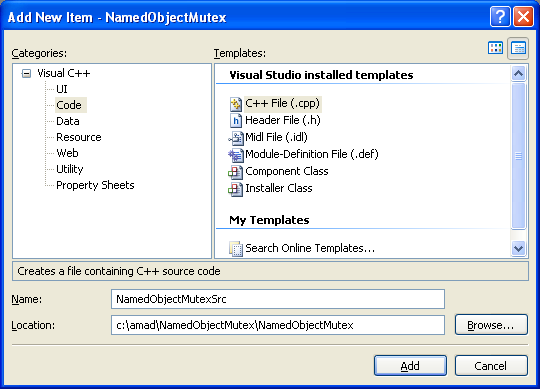The height and width of the screenshot is (389, 540).
Task: Collapse the Visual C++ category node
Action: pyautogui.click(x=26, y=73)
